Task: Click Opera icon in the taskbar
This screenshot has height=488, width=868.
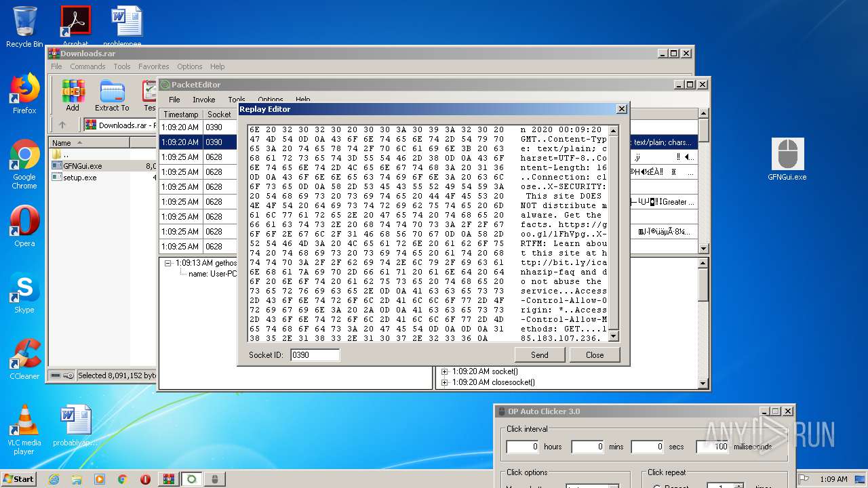Action: tap(145, 479)
